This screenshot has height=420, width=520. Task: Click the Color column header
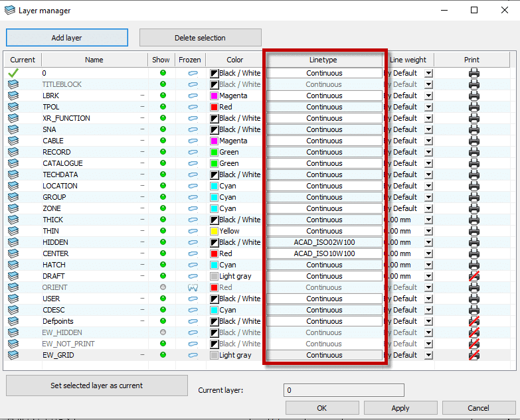[235, 60]
